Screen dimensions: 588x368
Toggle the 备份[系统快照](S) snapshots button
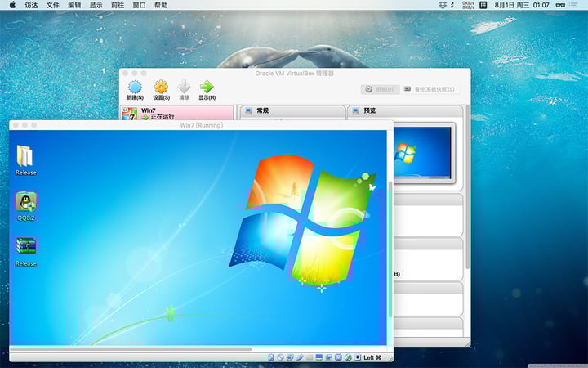(x=430, y=89)
